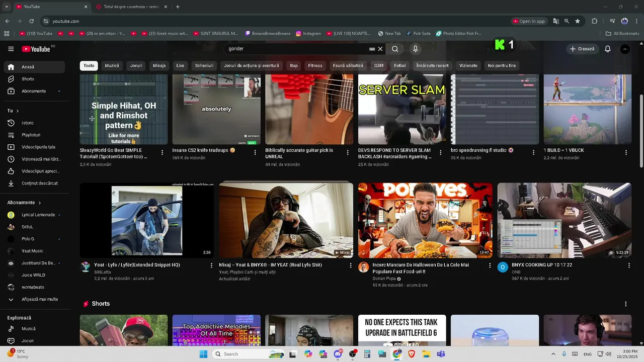Click the Open in app button
Screen dimensions: 644x362
[529, 21]
